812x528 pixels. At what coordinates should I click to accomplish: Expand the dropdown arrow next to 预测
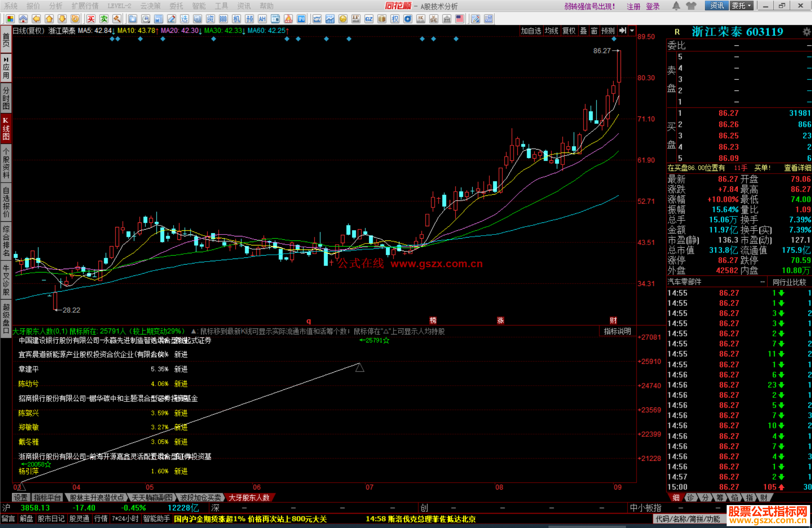coord(632,31)
